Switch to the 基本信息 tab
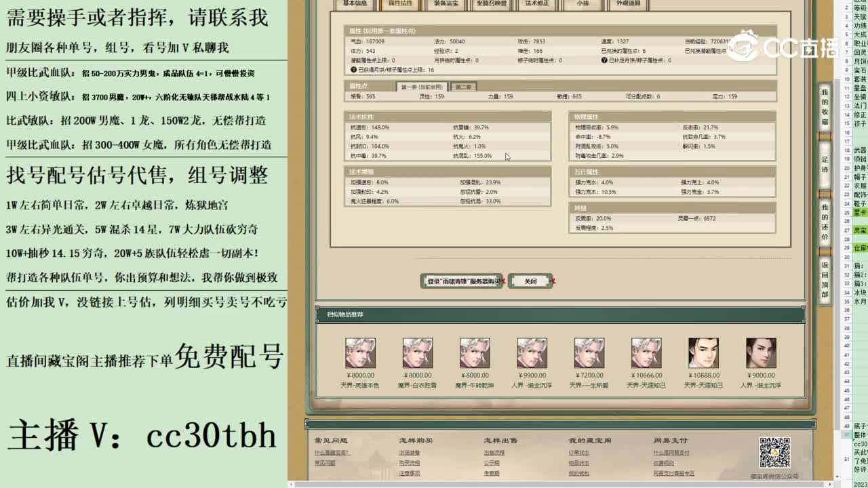The width and height of the screenshot is (868, 488). tap(355, 4)
